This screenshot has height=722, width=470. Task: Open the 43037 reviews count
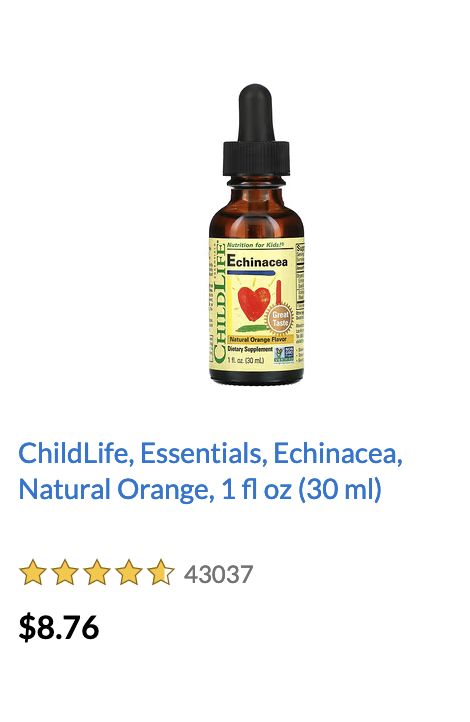point(219,574)
